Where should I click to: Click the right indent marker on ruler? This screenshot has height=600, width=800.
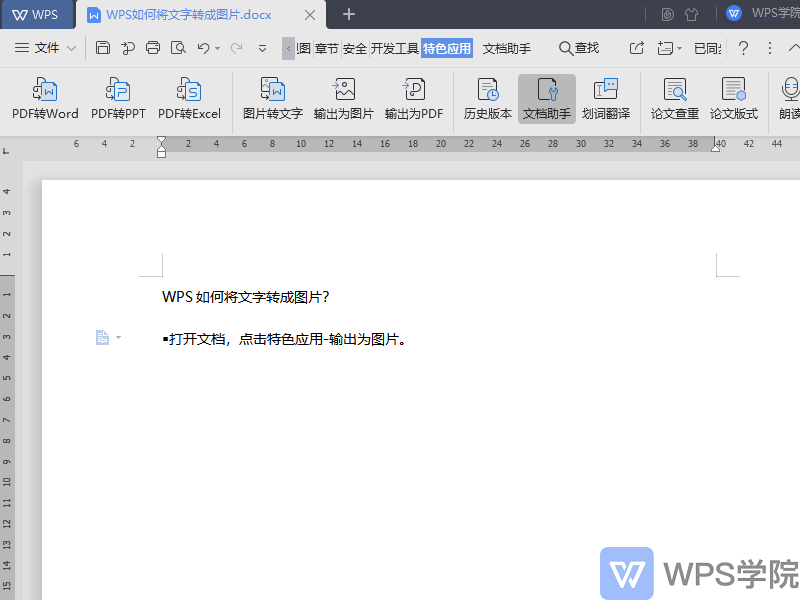[x=716, y=148]
